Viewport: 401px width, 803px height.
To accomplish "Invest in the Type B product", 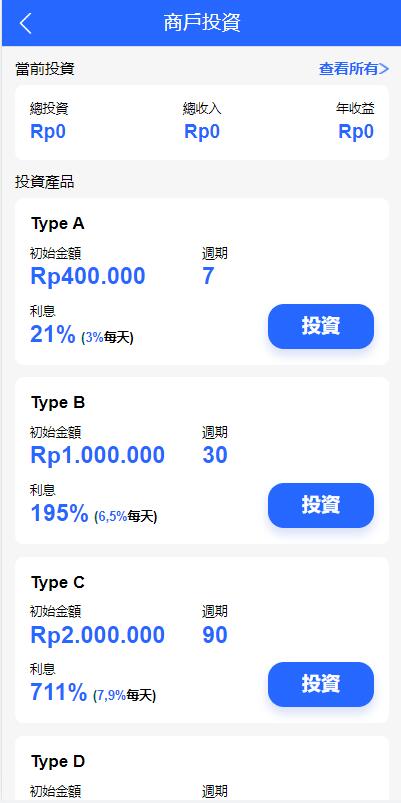I will [x=321, y=505].
